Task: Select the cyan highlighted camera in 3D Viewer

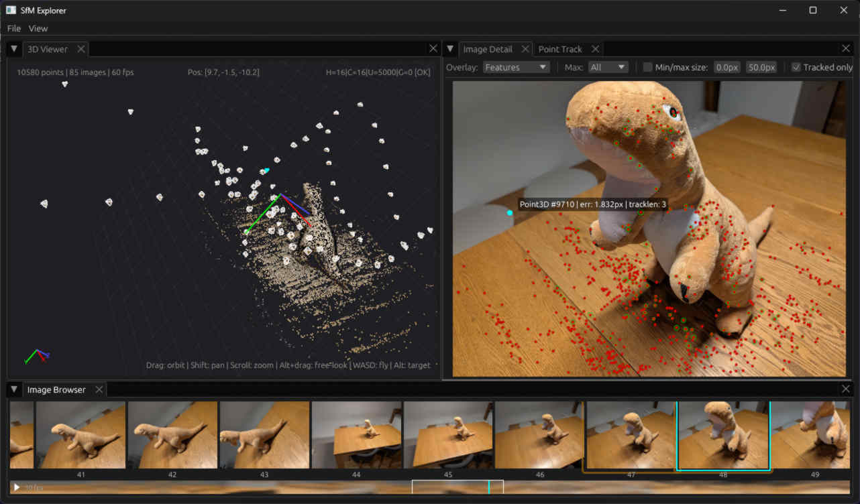Action: coord(266,170)
